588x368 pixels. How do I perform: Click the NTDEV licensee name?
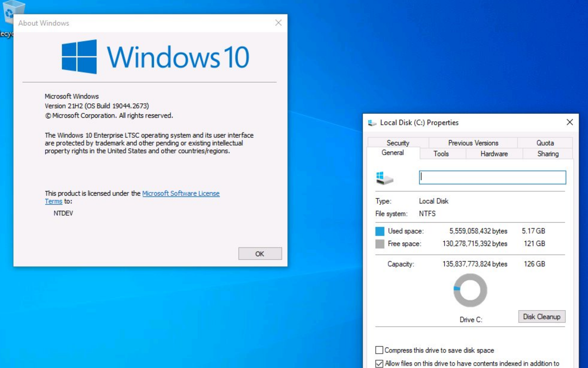(x=63, y=213)
